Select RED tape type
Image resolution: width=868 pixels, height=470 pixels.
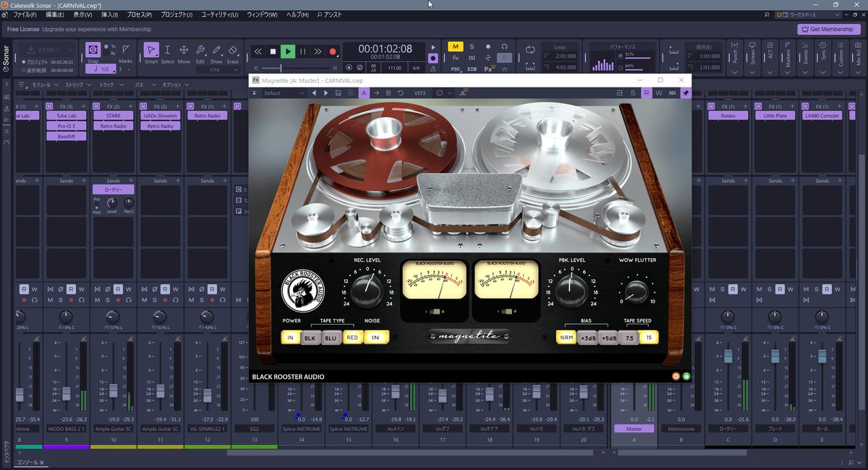click(x=352, y=337)
